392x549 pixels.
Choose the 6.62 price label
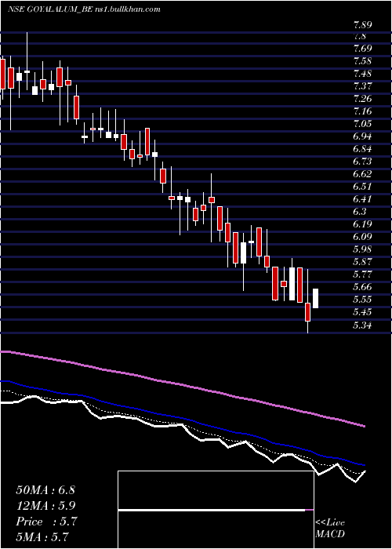362,173
